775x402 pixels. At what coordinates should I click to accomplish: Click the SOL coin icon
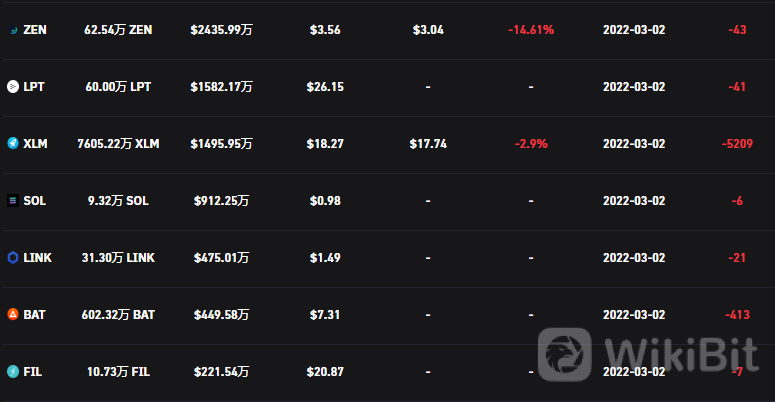pos(13,201)
